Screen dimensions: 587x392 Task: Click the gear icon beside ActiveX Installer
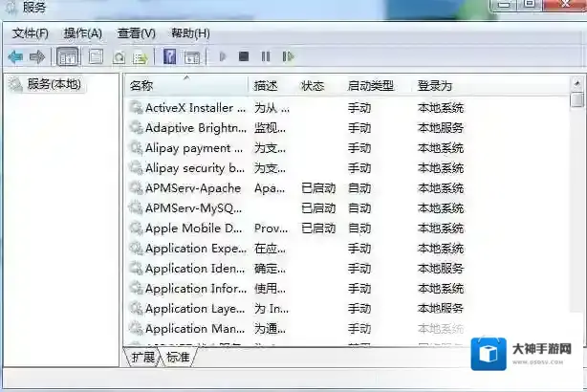tap(136, 107)
